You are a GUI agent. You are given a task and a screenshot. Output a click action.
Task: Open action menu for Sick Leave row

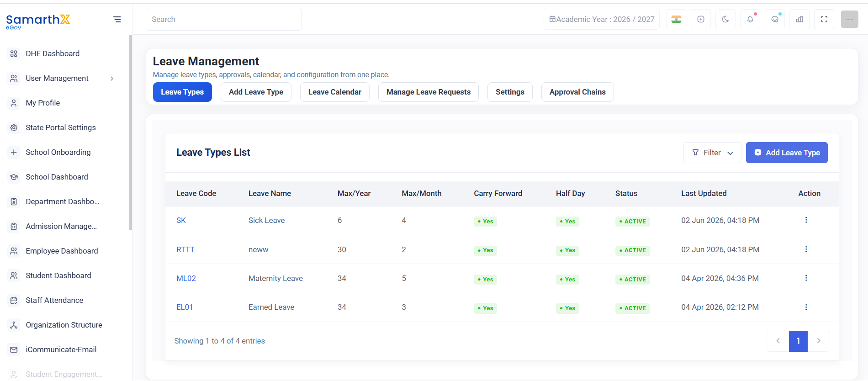(806, 220)
